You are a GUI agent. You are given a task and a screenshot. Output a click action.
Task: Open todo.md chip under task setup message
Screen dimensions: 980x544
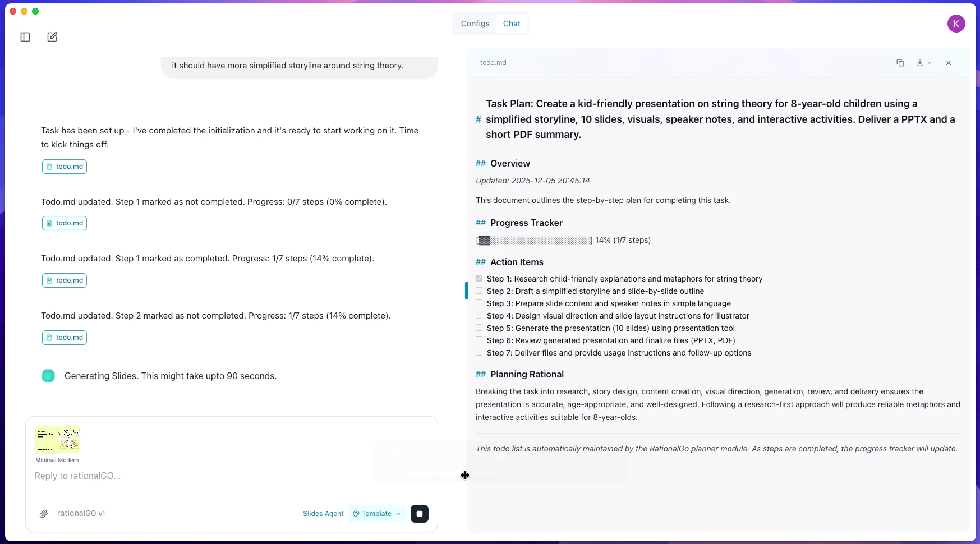(x=65, y=167)
